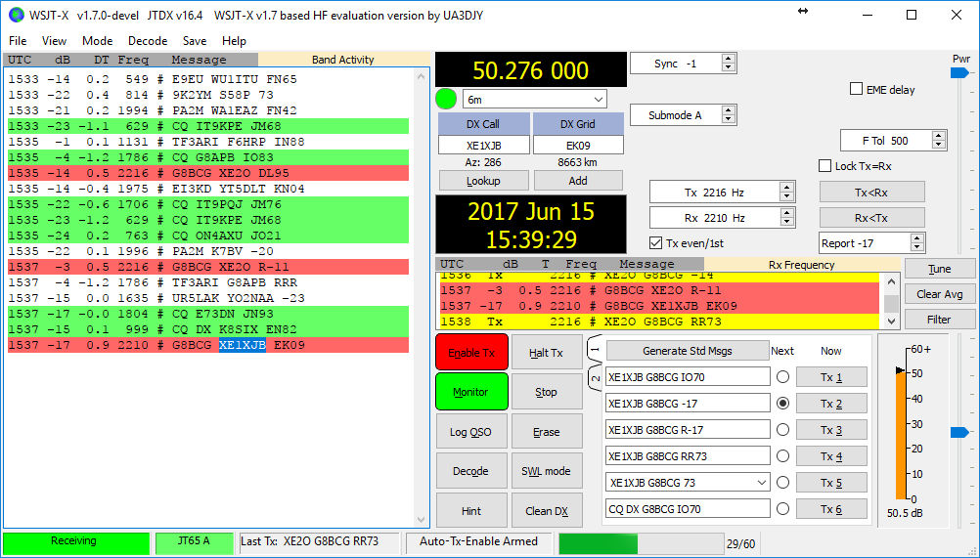Select Next radio for XE1XJB G8BCG -17
This screenshot has height=558, width=980.
782,404
